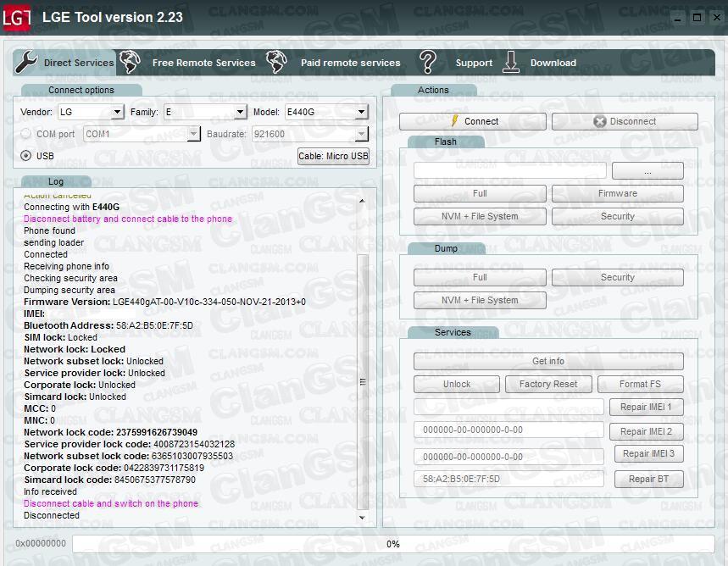The image size is (728, 566).
Task: Click the flash file path input field
Action: 510,170
